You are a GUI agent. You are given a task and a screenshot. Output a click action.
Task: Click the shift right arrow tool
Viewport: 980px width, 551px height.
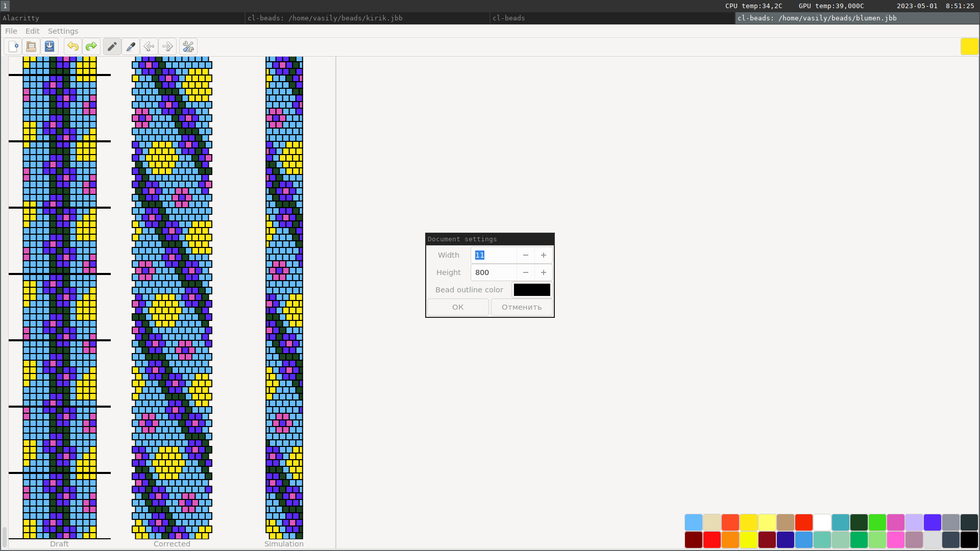(x=167, y=46)
